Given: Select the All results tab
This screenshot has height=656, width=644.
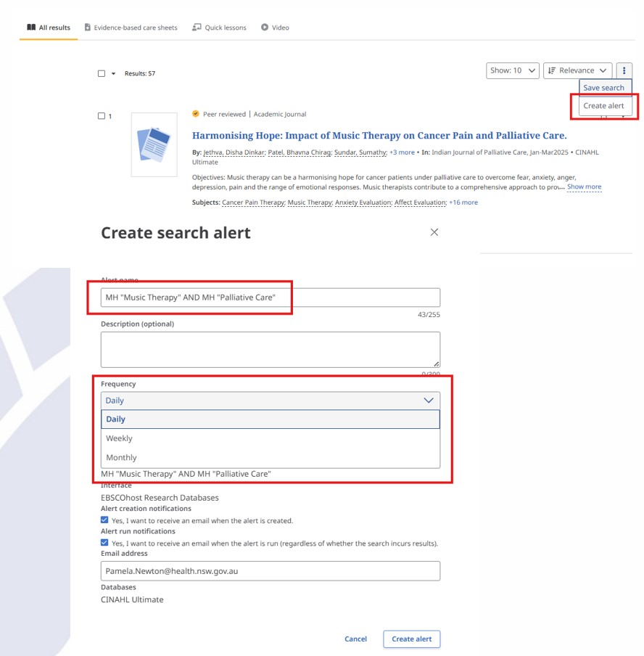Looking at the screenshot, I should point(49,28).
